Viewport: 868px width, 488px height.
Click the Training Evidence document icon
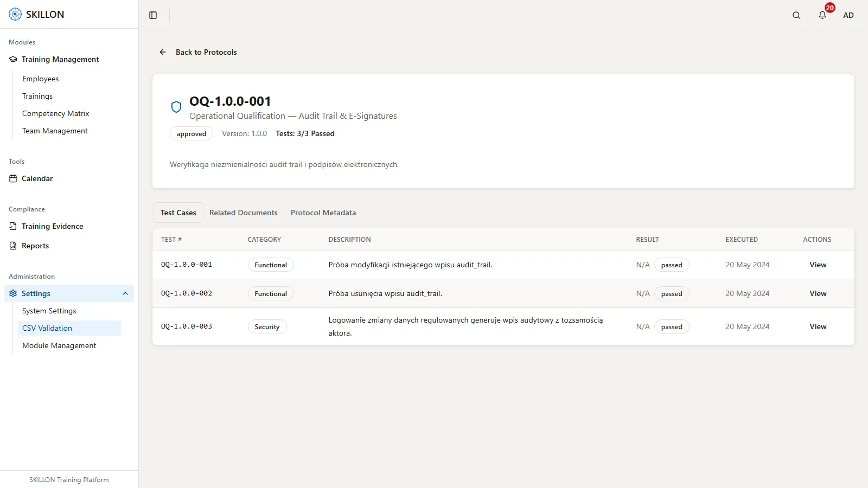[13, 226]
